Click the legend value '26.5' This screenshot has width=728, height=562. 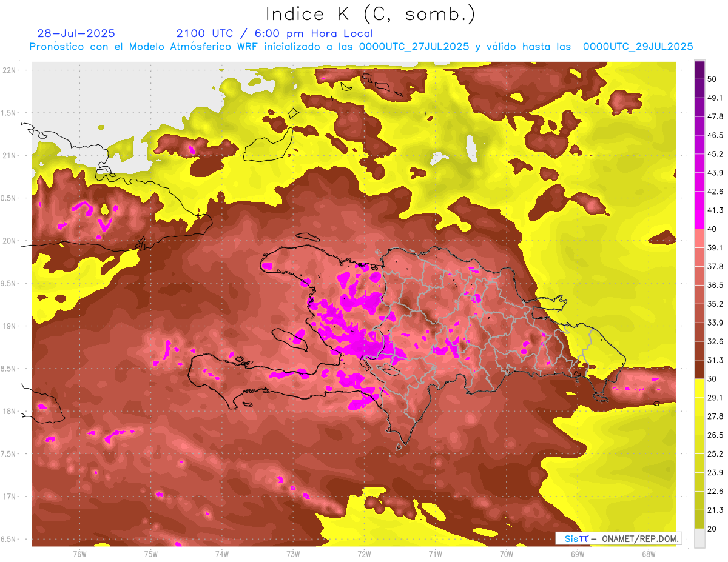coord(716,435)
